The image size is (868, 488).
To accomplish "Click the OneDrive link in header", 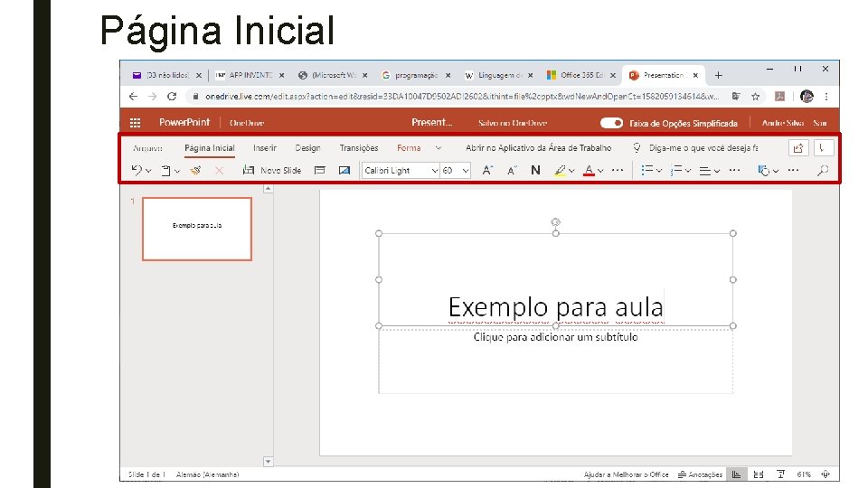I will [247, 123].
